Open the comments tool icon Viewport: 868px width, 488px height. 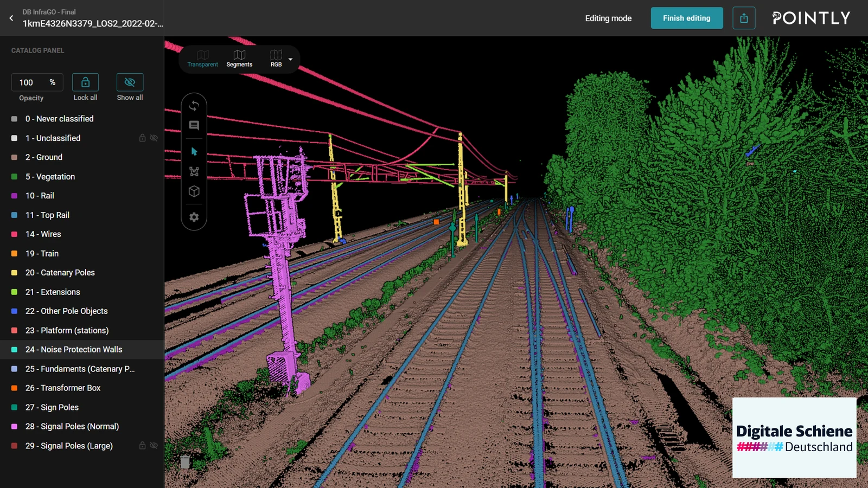(194, 125)
